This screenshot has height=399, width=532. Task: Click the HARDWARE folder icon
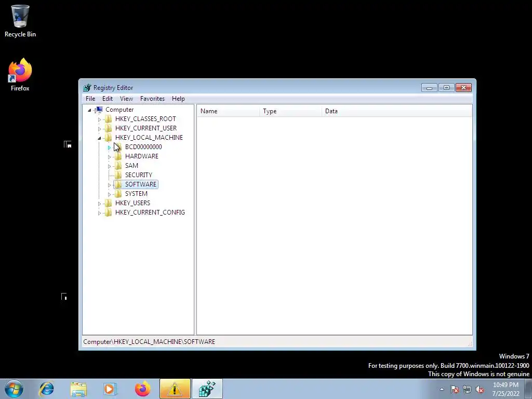point(118,156)
